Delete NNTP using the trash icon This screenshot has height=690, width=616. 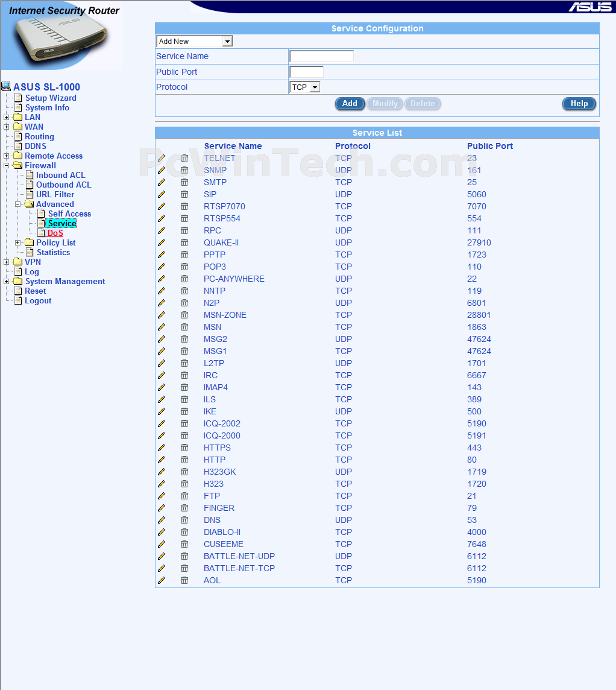pyautogui.click(x=184, y=291)
